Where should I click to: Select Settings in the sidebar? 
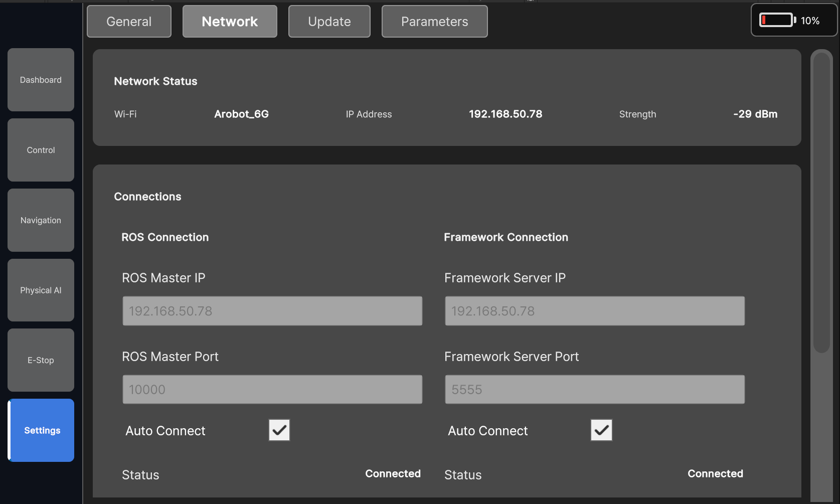point(41,430)
